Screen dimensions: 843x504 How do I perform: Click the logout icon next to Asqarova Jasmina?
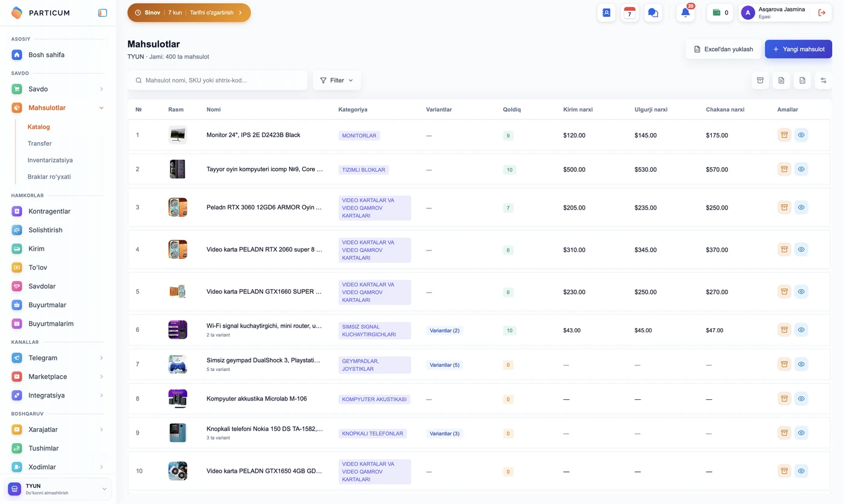point(822,13)
